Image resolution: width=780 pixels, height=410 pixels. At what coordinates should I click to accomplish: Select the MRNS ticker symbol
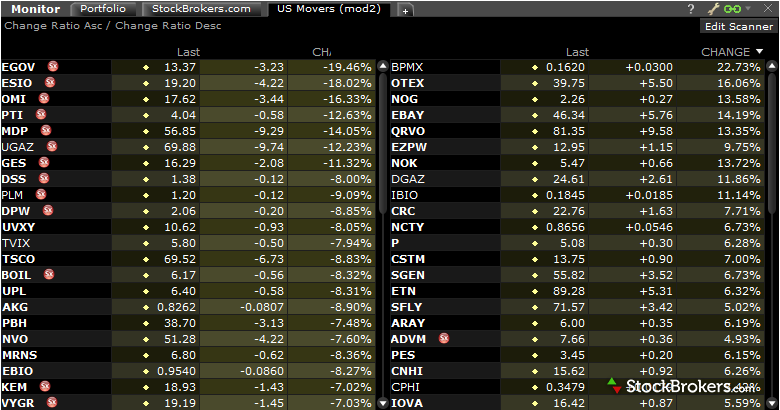pos(19,354)
